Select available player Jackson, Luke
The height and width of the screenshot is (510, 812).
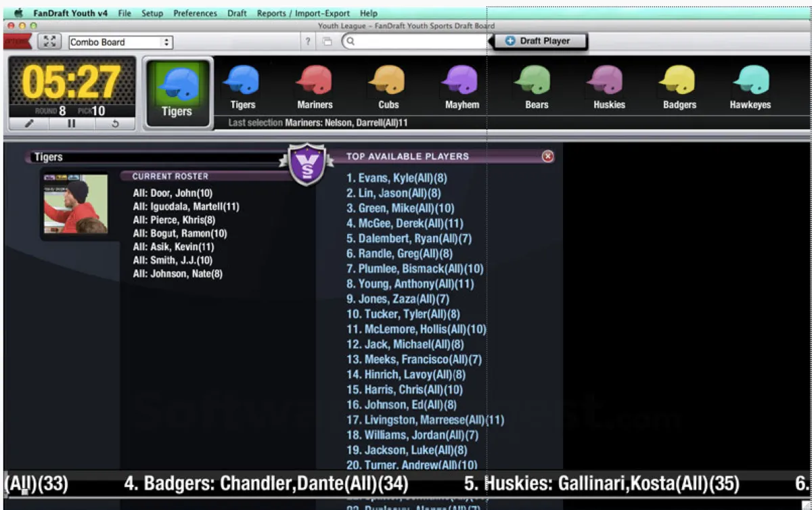pyautogui.click(x=407, y=450)
